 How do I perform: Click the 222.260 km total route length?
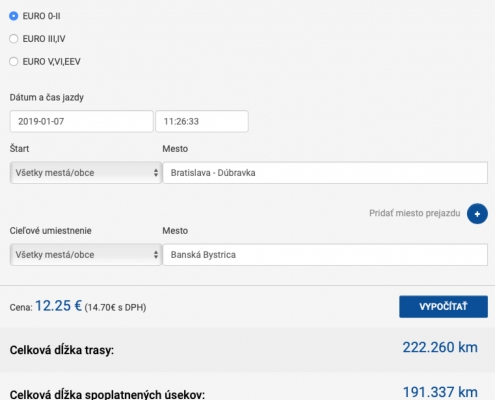click(x=440, y=347)
